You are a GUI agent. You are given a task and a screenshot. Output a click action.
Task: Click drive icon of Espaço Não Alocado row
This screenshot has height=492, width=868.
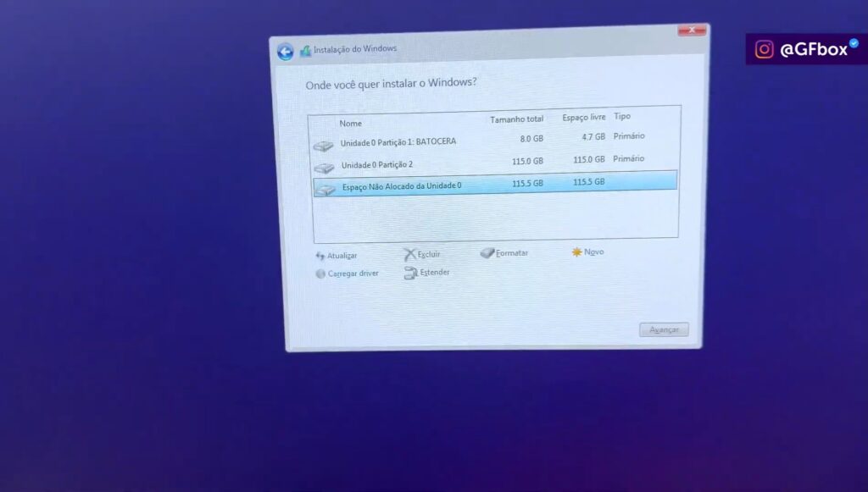[325, 190]
